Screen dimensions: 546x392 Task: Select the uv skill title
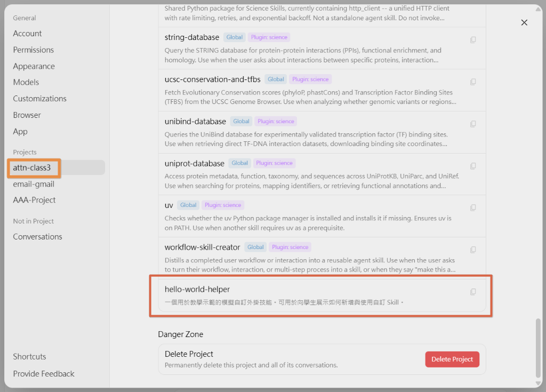point(169,205)
